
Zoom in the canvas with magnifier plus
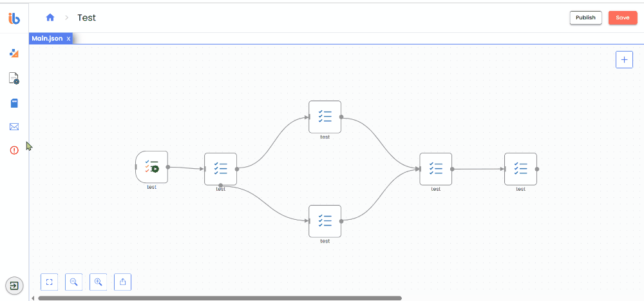tap(98, 282)
